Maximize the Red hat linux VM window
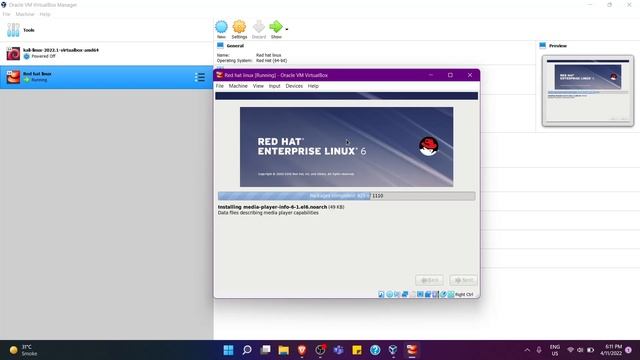Image resolution: width=640 pixels, height=360 pixels. coord(450,75)
